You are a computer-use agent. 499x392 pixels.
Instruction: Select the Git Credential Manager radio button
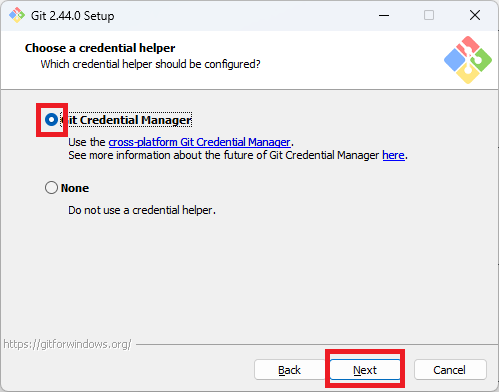(x=51, y=120)
